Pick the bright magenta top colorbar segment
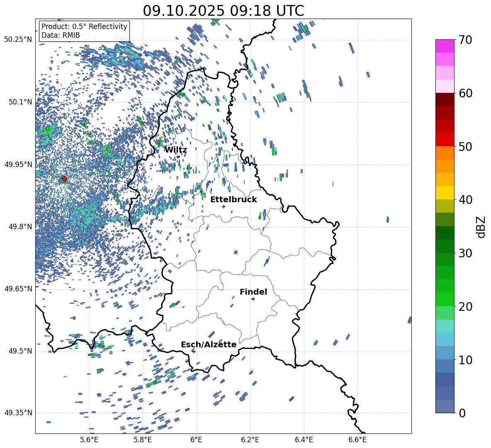 coord(445,46)
